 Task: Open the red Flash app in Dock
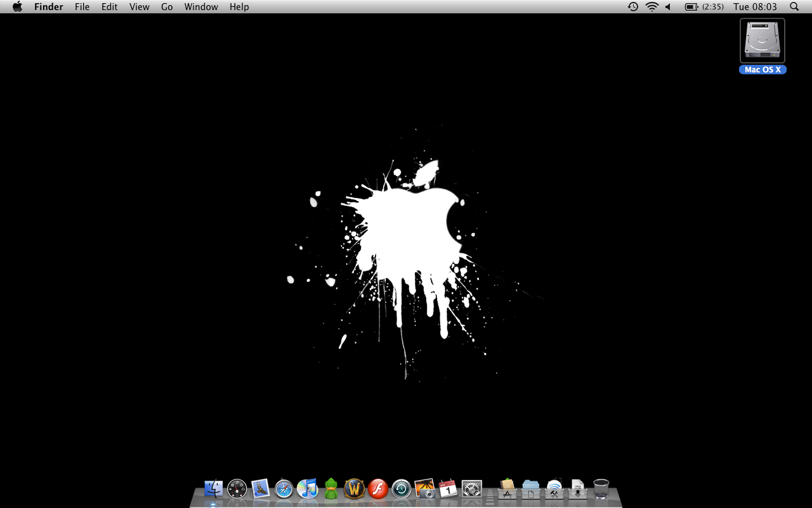point(378,489)
